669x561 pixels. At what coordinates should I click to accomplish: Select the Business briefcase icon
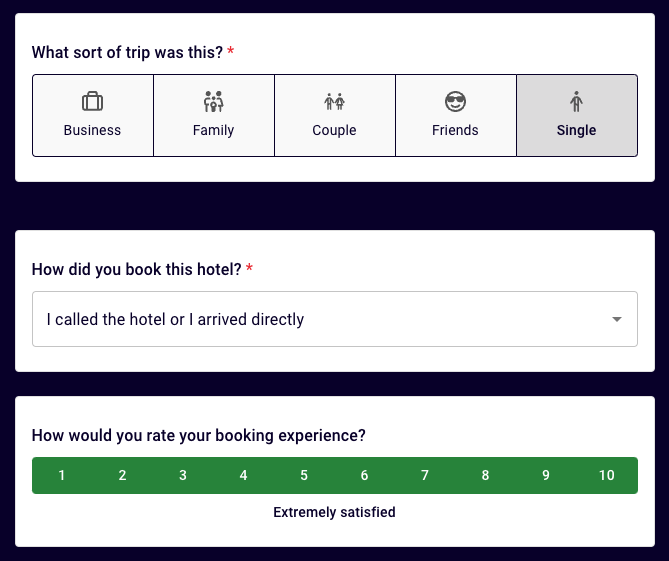[92, 102]
